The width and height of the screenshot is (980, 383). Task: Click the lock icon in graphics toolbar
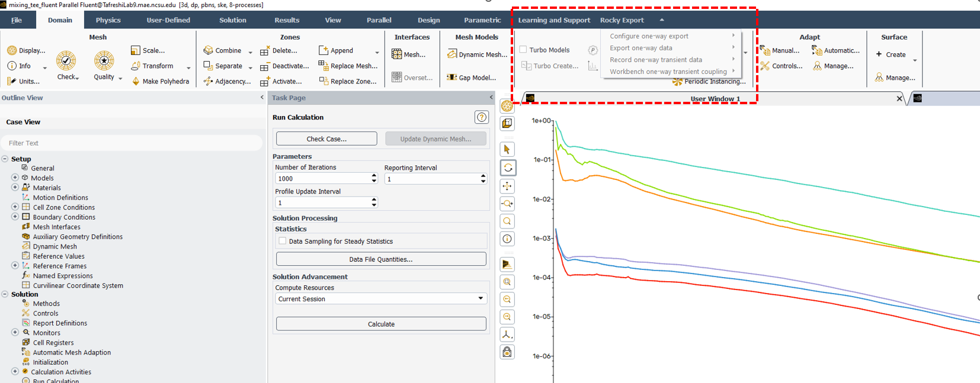507,352
